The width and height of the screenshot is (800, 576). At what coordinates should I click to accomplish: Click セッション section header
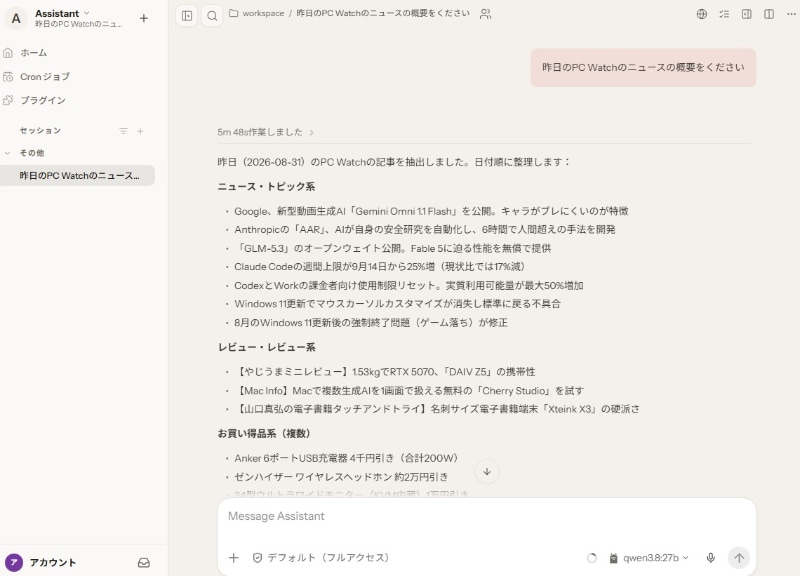[x=40, y=131]
